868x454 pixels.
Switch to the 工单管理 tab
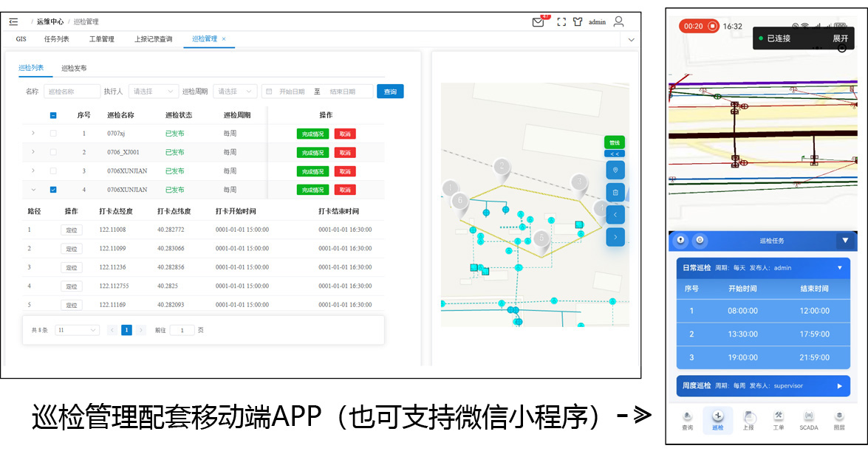click(x=102, y=39)
